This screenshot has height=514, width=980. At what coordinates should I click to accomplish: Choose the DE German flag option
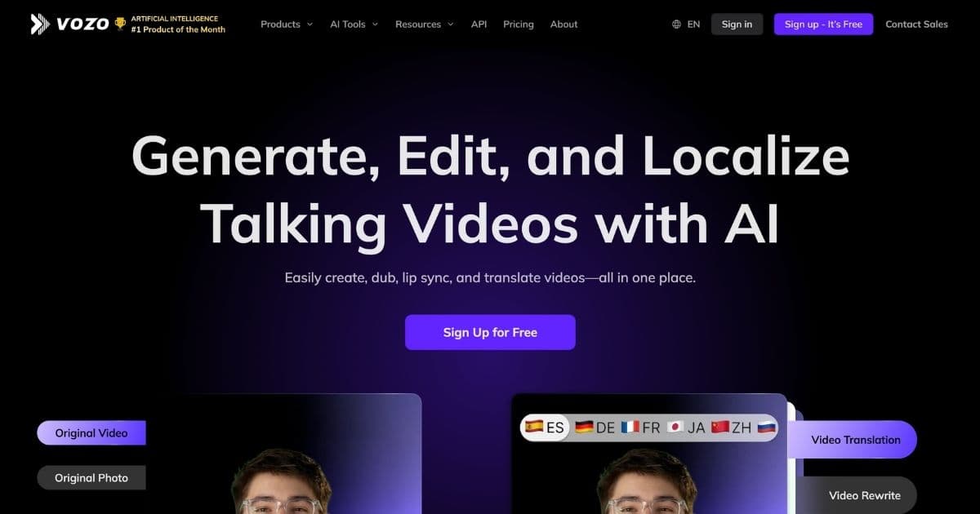pyautogui.click(x=595, y=428)
